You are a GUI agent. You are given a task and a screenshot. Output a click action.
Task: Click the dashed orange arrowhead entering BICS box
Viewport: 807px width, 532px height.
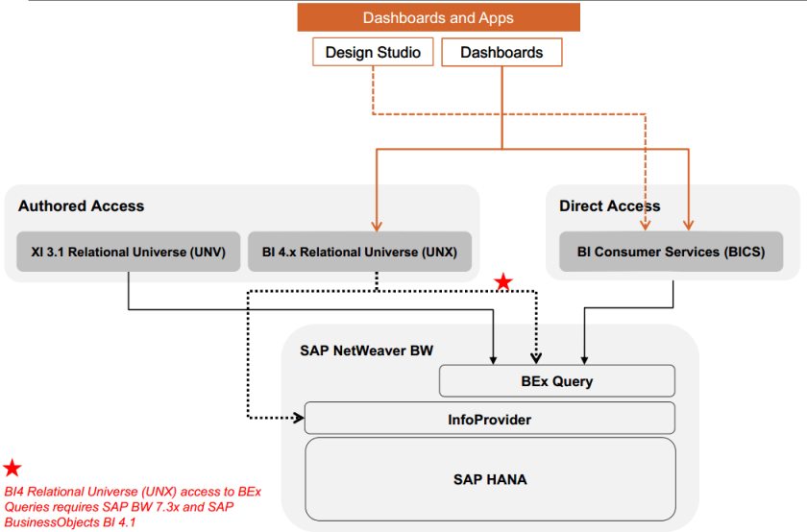[646, 225]
